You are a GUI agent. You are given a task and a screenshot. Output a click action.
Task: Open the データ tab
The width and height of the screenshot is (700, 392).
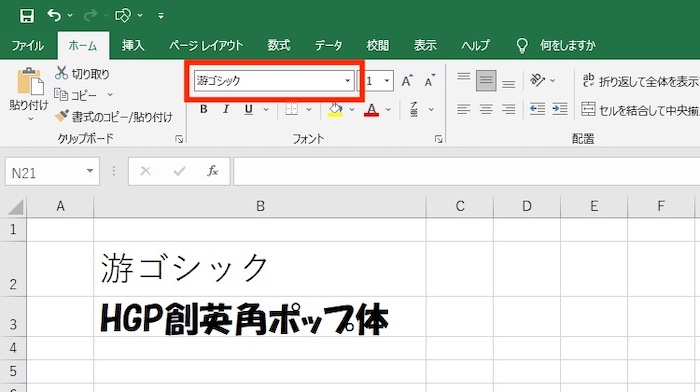pos(329,46)
